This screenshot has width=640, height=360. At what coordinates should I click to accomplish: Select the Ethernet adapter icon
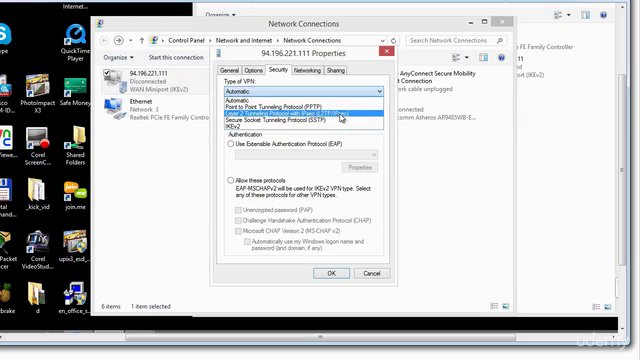(x=115, y=109)
